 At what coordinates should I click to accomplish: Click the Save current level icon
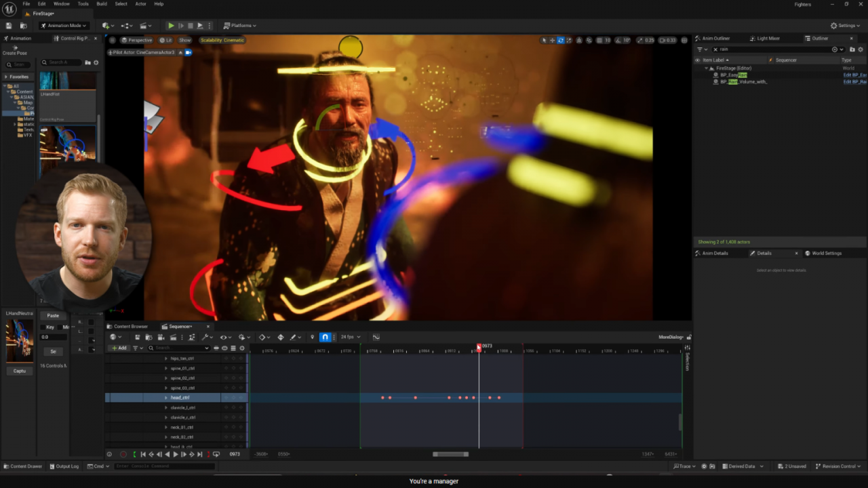9,26
